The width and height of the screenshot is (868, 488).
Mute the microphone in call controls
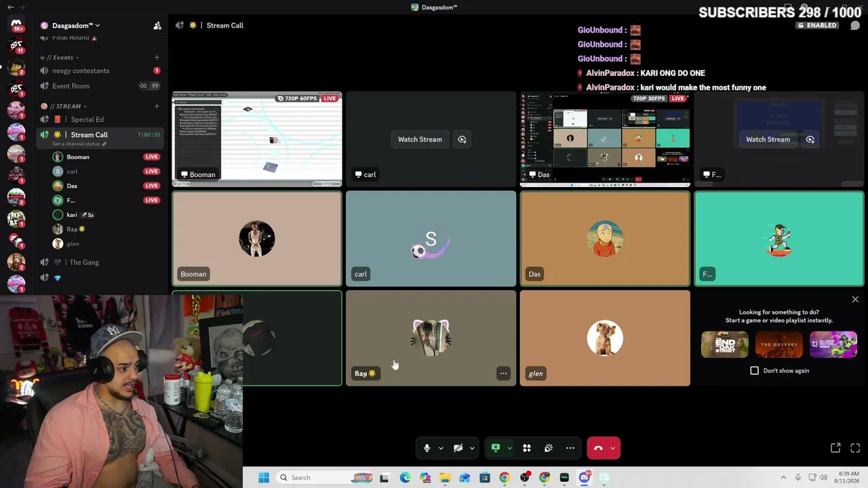point(427,448)
